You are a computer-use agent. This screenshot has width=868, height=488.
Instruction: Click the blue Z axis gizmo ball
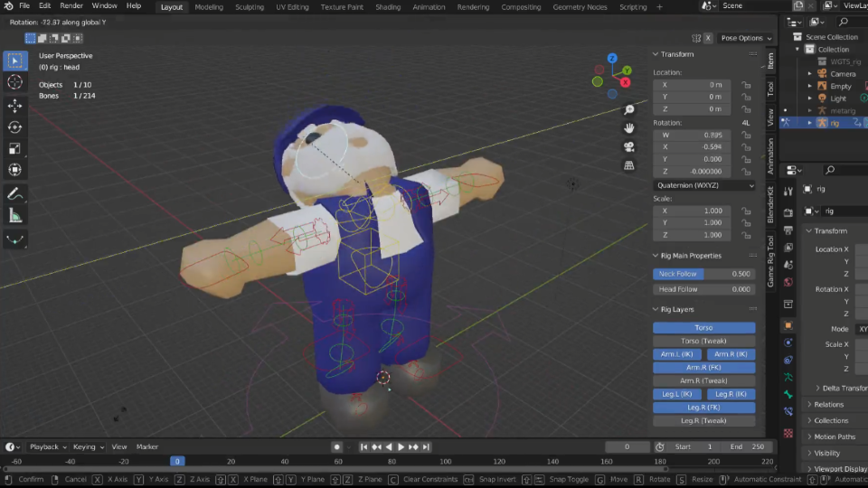point(612,58)
